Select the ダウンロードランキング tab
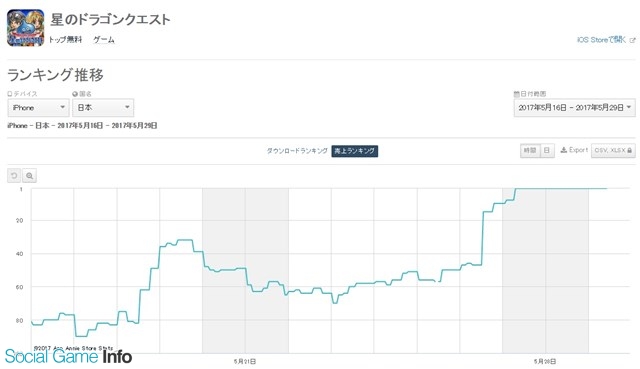Screen dimensions: 640x369 (x=297, y=151)
